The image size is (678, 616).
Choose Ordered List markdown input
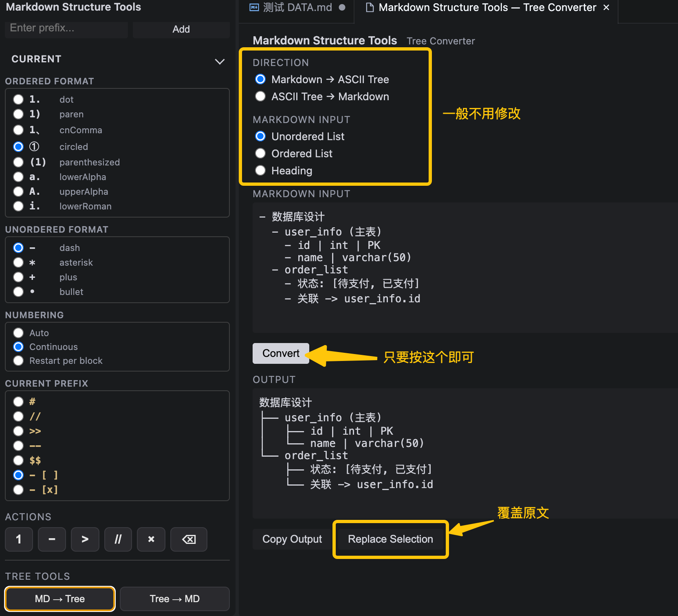pyautogui.click(x=260, y=153)
